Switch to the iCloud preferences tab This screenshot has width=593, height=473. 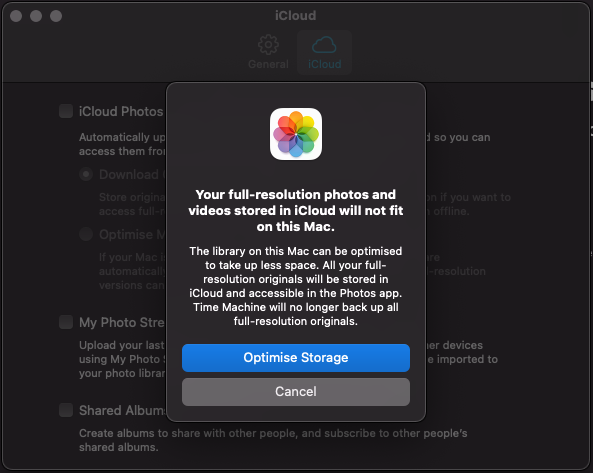[x=324, y=53]
